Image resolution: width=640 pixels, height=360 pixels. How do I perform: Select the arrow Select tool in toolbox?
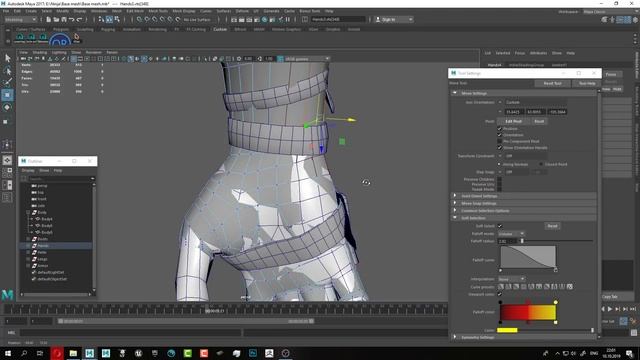pyautogui.click(x=7, y=58)
